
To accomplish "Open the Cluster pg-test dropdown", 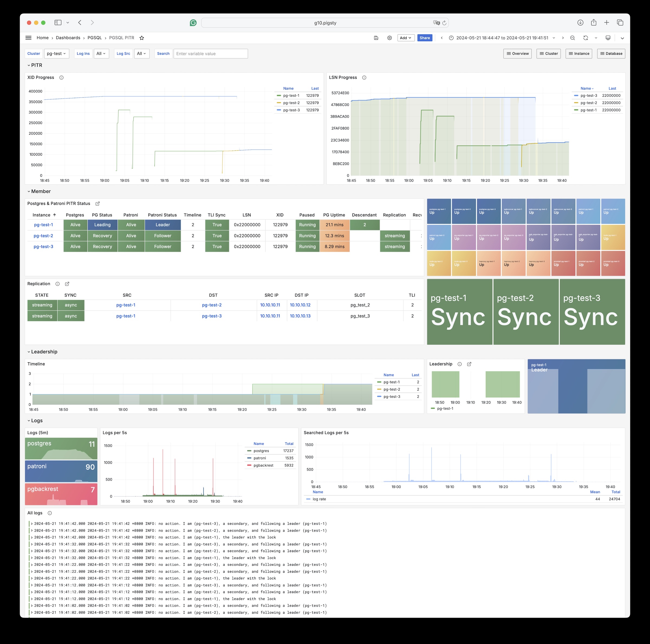I will pyautogui.click(x=56, y=53).
